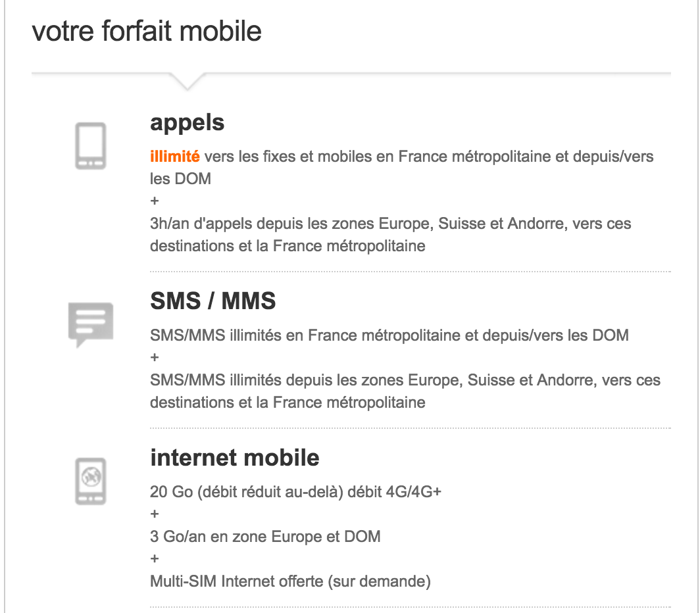The height and width of the screenshot is (613, 700).
Task: Click "3 Go/an en zone Europe et DOM"
Action: click(265, 537)
